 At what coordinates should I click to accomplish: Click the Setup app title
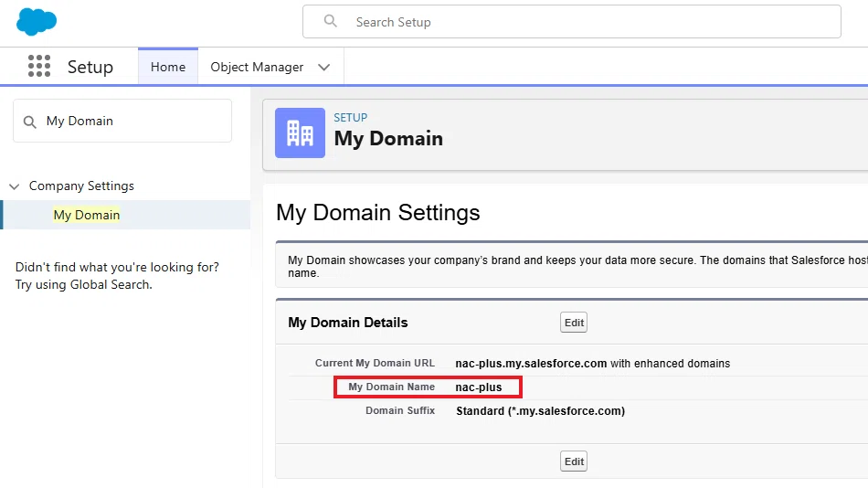point(90,67)
